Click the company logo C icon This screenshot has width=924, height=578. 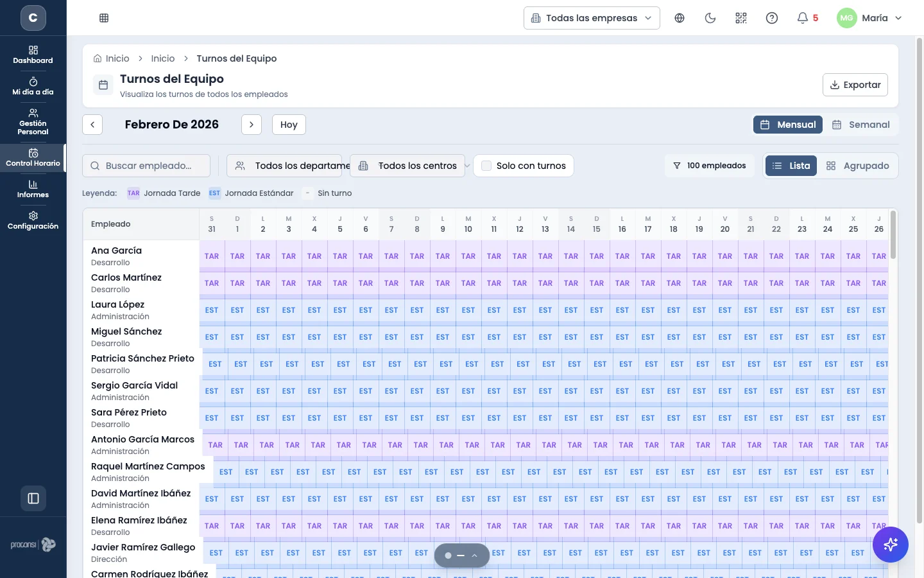point(33,17)
